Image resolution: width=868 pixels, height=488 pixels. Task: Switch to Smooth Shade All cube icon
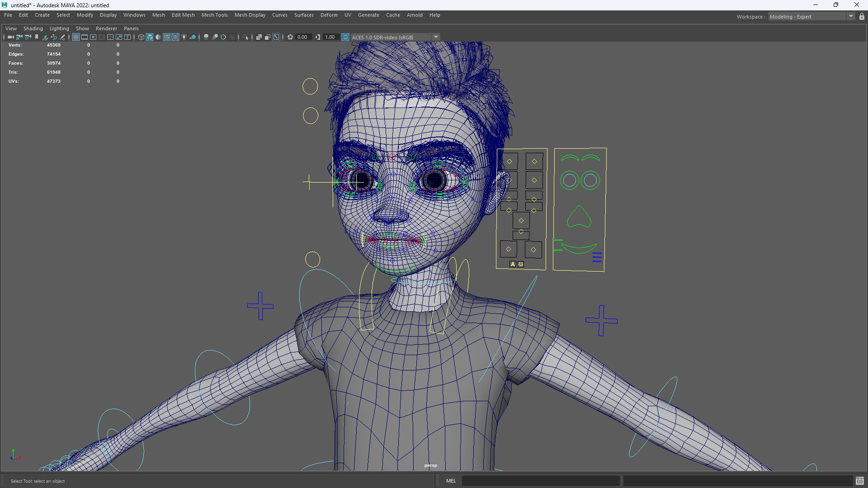150,37
